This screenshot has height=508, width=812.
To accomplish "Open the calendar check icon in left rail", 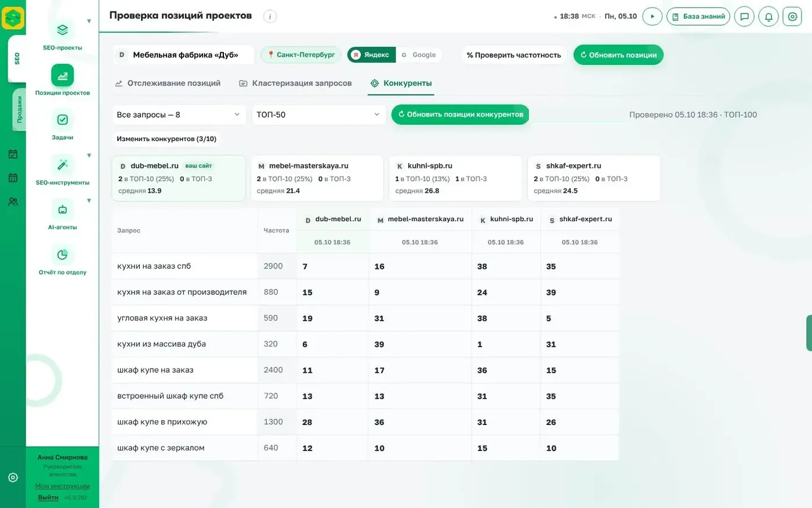I will pos(13,154).
